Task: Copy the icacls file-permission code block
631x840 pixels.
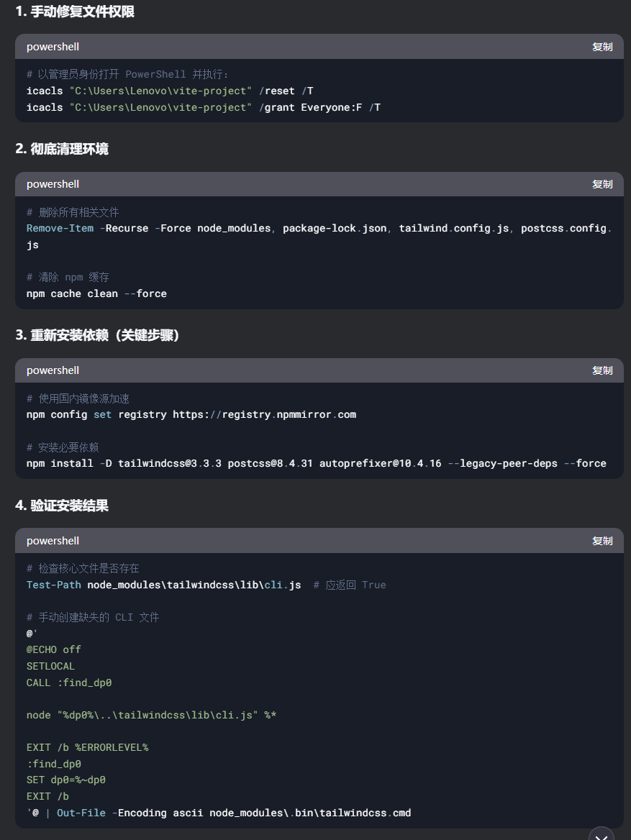Action: (x=602, y=47)
